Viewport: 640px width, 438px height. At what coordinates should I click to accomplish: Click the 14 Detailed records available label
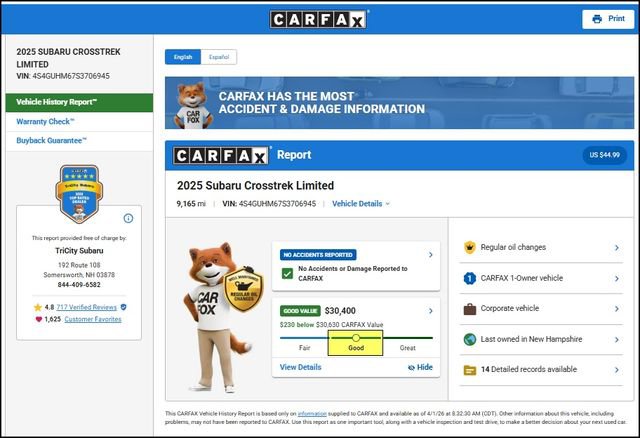[x=529, y=369]
